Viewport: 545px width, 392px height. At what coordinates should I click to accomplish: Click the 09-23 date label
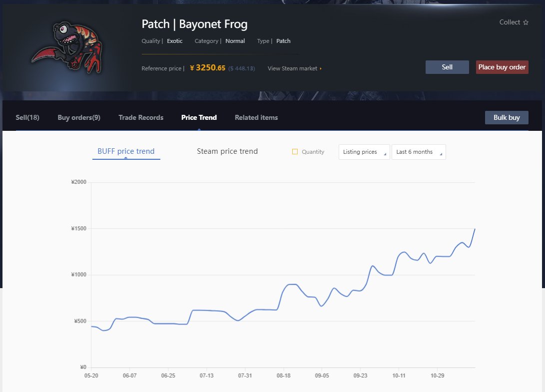360,376
